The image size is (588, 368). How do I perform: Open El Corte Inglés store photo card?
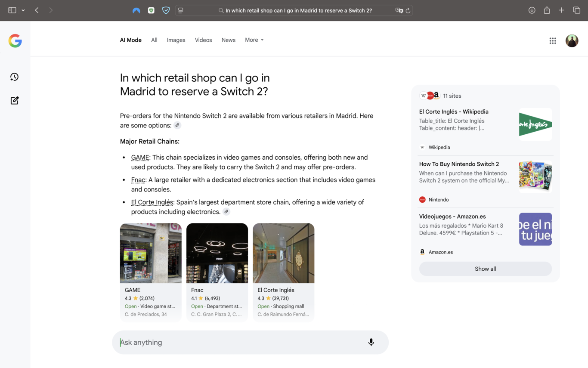(x=283, y=253)
